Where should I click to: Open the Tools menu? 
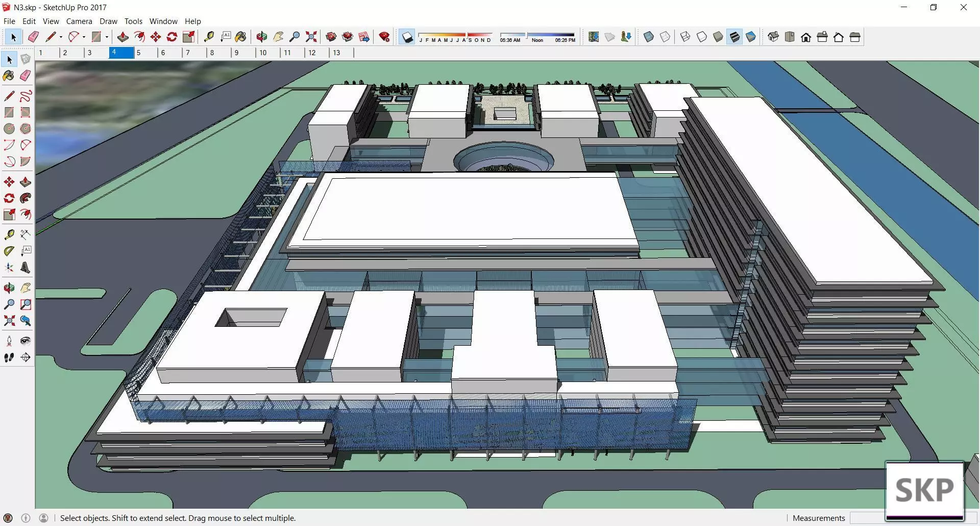click(133, 21)
